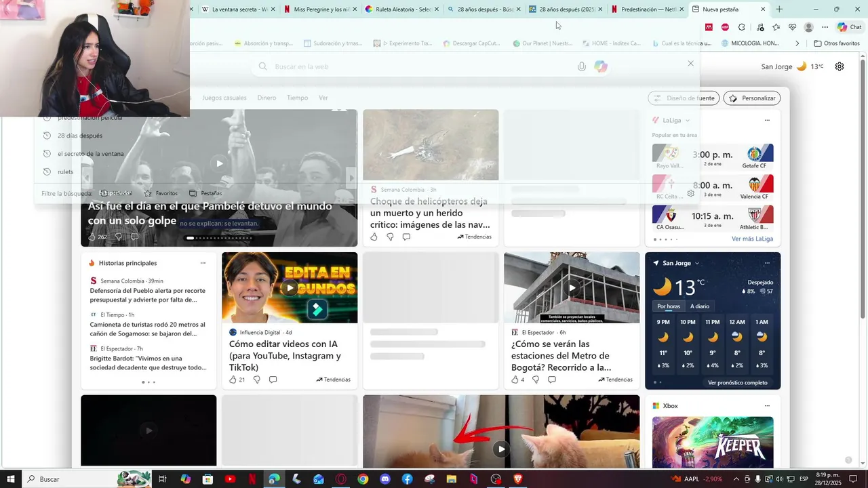
Task: Open Discord from the Windows taskbar
Action: coord(384,479)
